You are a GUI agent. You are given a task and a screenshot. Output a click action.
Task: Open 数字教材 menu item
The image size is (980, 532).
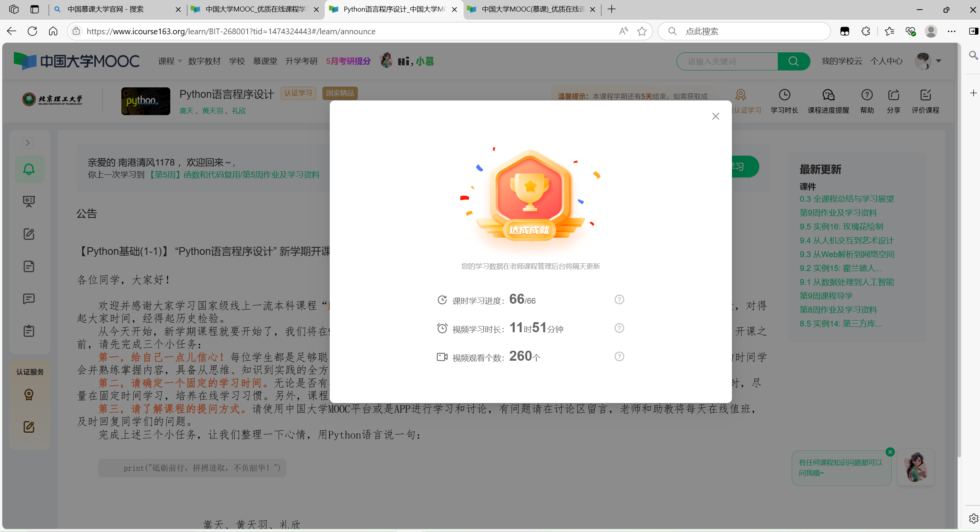click(204, 61)
